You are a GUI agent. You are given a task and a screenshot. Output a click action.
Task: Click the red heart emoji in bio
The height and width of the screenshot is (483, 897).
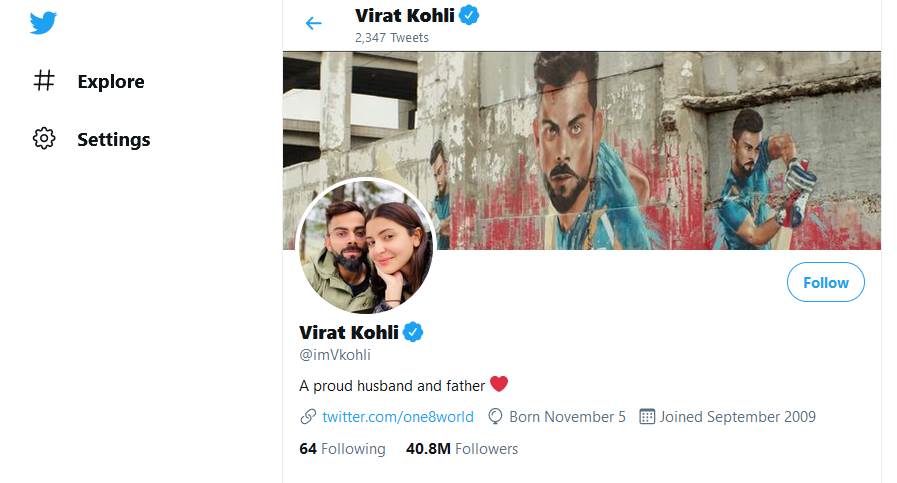click(x=499, y=384)
